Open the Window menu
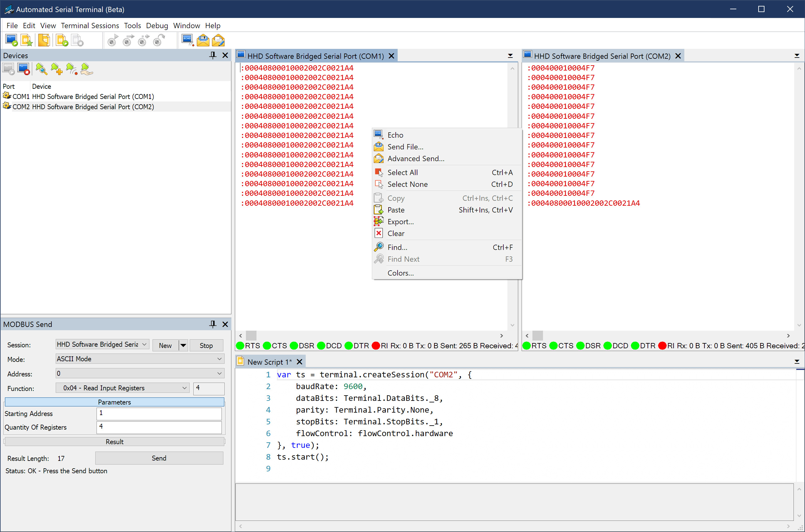The height and width of the screenshot is (532, 805). tap(187, 25)
